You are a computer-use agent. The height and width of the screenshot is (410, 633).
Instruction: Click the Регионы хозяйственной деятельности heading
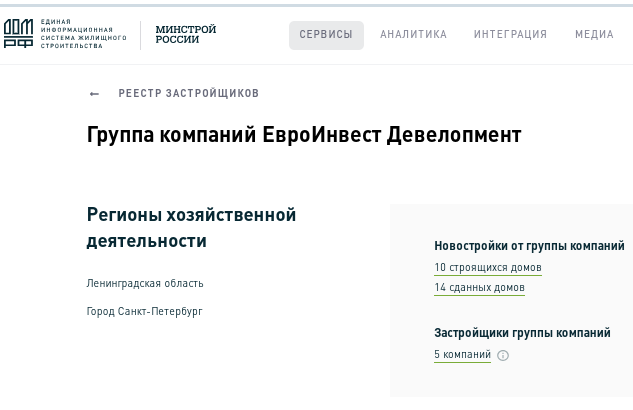click(191, 228)
